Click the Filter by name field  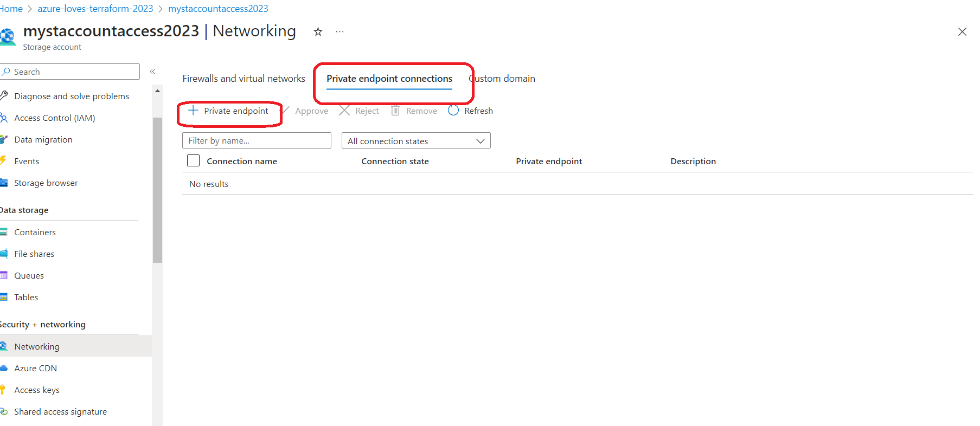pos(257,141)
